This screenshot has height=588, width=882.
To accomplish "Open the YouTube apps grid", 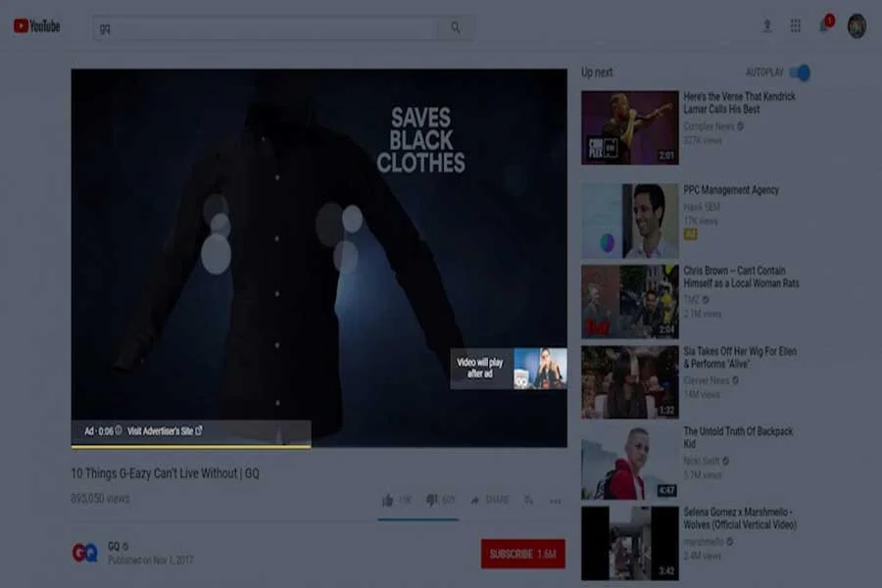I will click(x=796, y=26).
